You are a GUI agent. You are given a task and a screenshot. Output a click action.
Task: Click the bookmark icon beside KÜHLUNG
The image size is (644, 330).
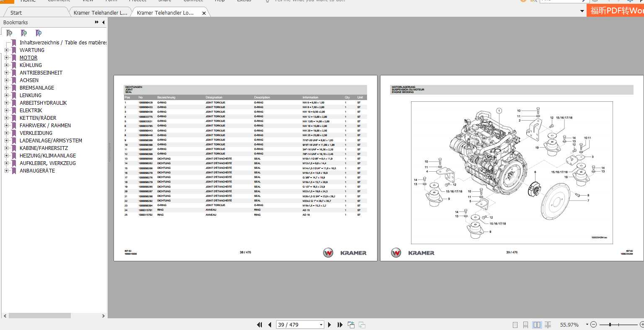pos(14,65)
